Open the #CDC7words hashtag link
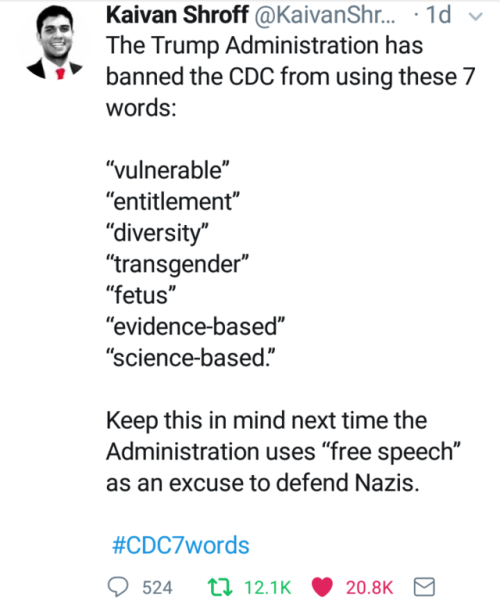Image resolution: width=500 pixels, height=607 pixels. (180, 545)
